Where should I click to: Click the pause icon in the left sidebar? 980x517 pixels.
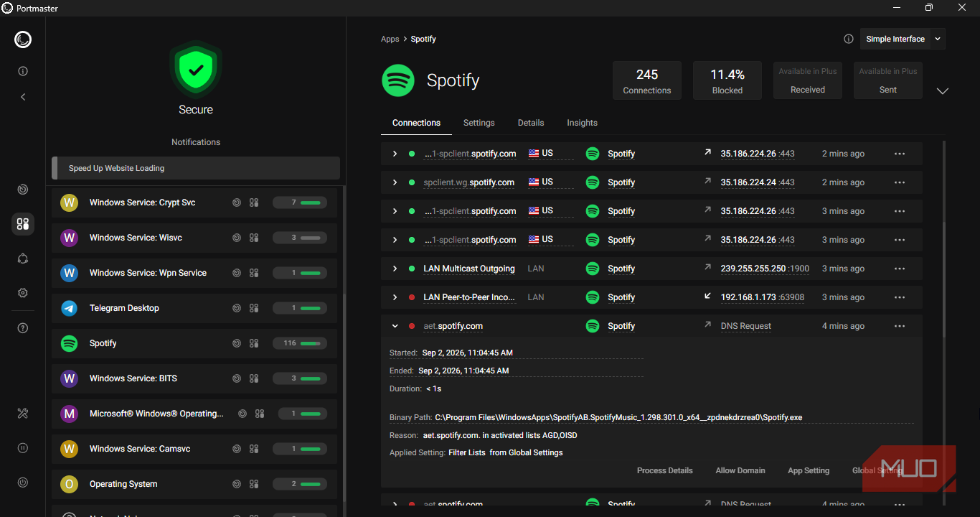click(x=23, y=448)
